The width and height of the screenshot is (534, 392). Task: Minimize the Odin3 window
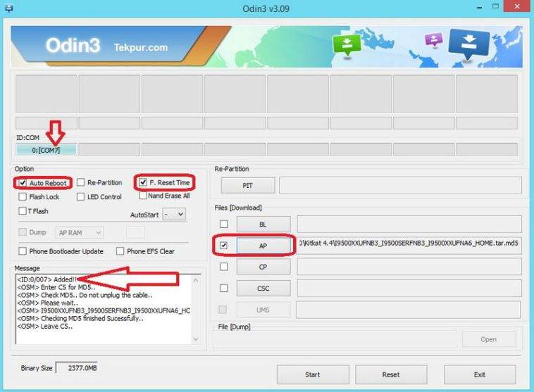click(480, 8)
